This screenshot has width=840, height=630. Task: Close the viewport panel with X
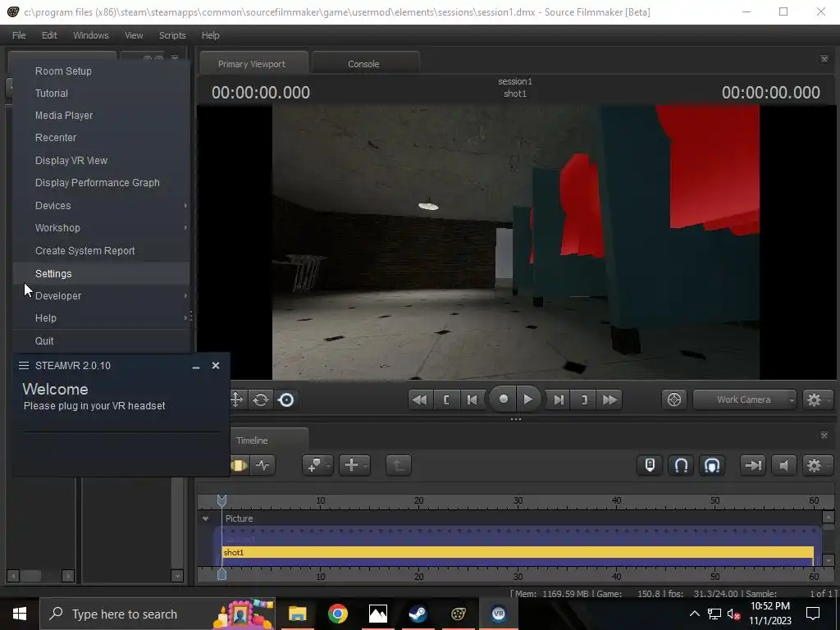(x=824, y=59)
